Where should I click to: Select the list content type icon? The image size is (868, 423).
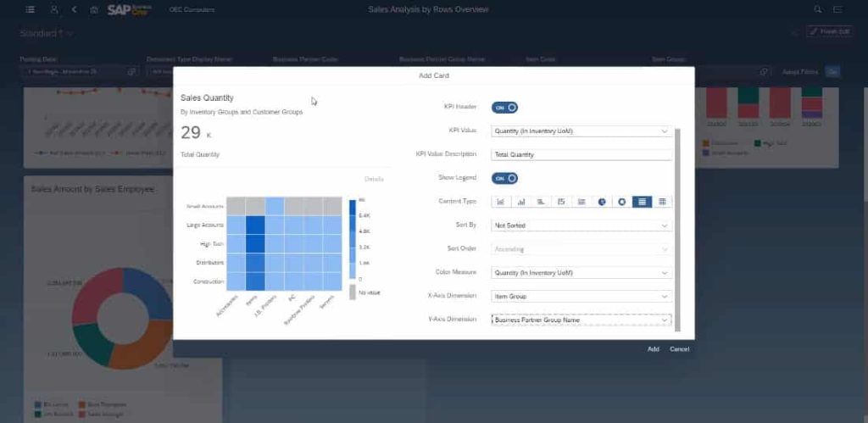pos(581,202)
